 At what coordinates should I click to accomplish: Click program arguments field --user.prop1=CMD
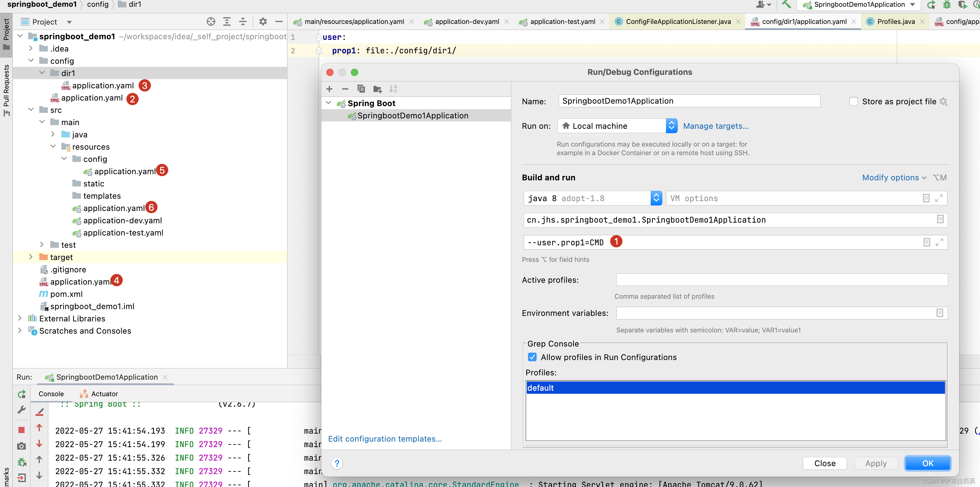pos(735,242)
